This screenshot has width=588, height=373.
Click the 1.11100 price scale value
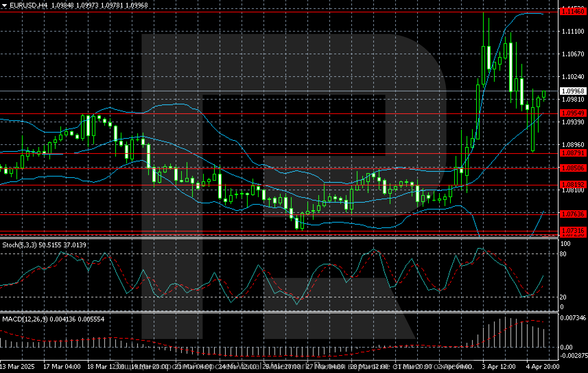573,31
